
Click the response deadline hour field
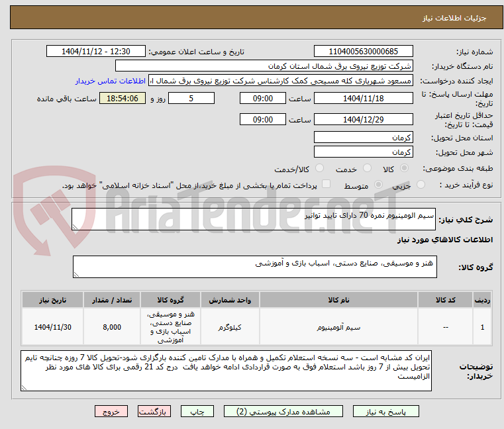coord(263,99)
